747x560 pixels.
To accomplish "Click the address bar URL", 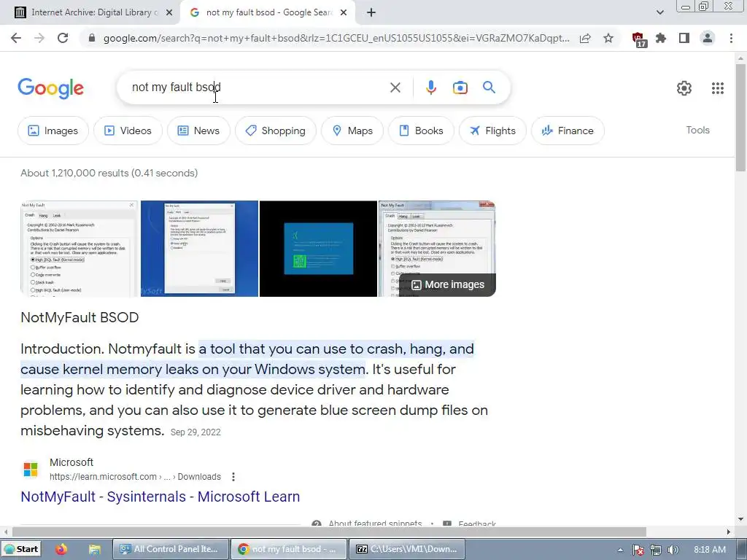I will tap(336, 38).
